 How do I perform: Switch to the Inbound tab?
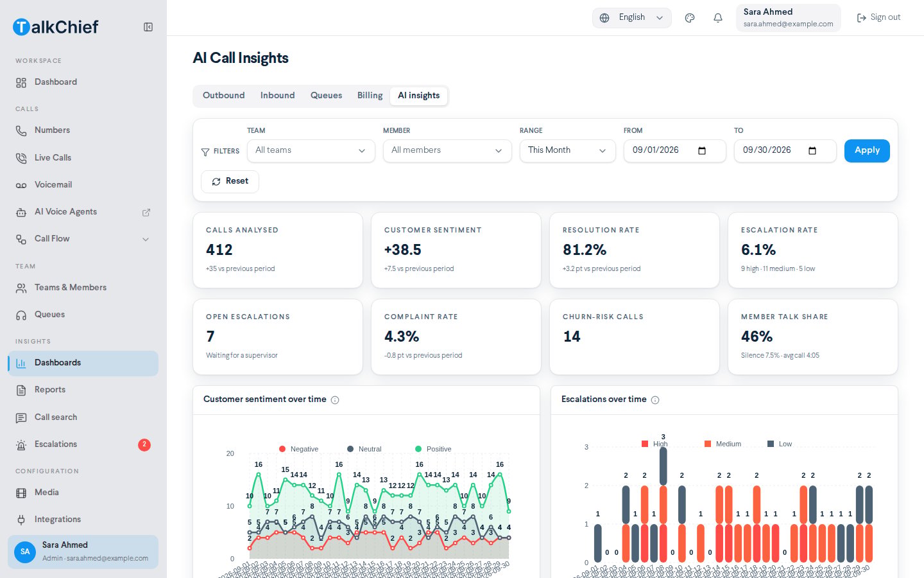(278, 96)
